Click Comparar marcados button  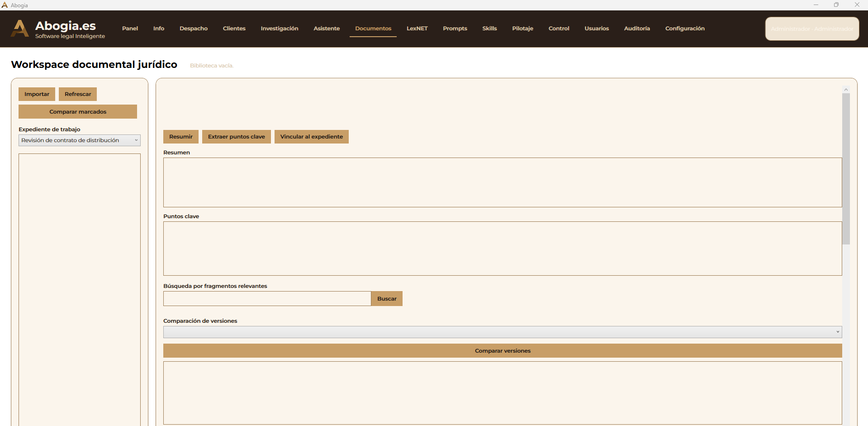[x=78, y=112]
